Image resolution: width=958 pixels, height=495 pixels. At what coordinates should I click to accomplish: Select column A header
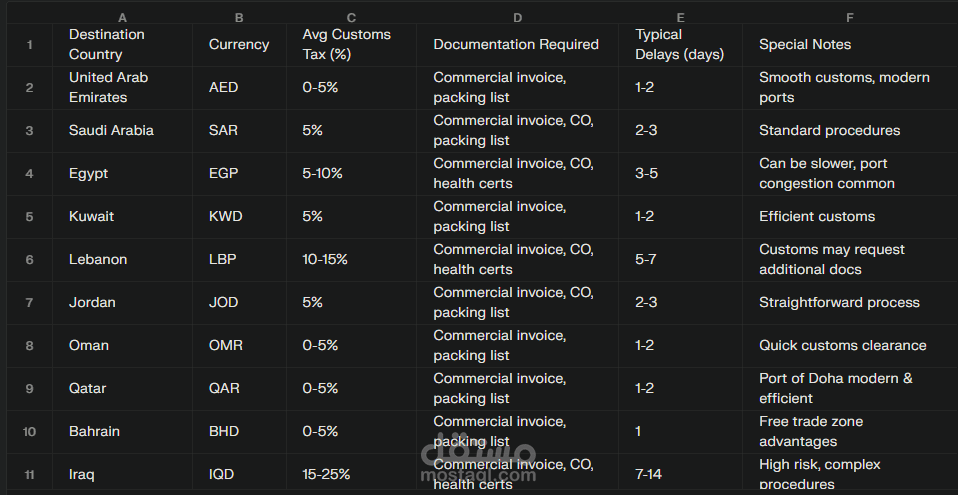click(x=122, y=17)
